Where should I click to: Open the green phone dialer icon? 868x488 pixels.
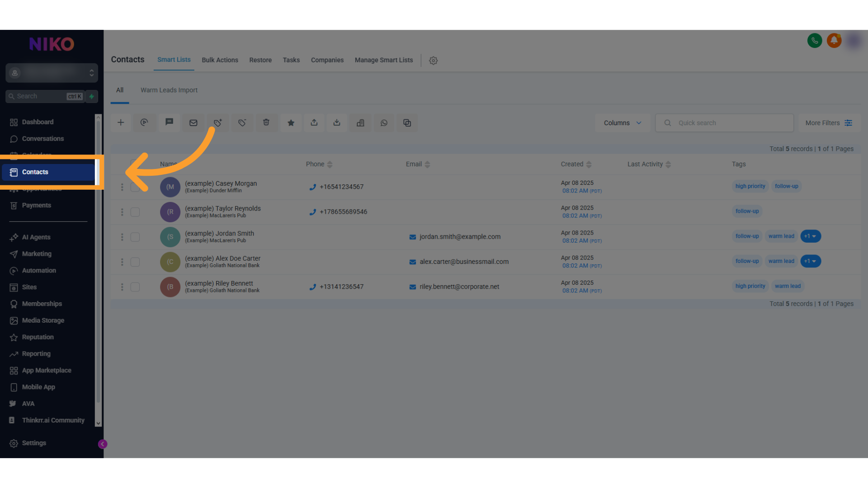tap(815, 41)
